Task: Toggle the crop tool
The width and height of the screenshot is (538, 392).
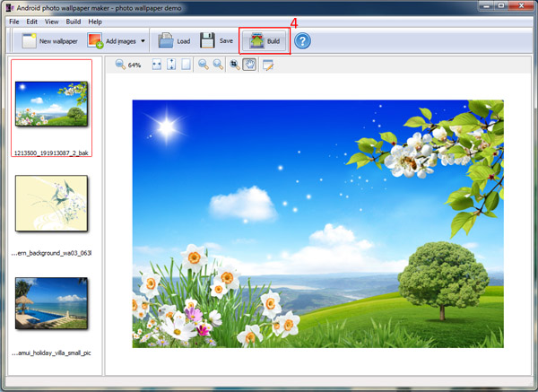Action: tap(235, 65)
